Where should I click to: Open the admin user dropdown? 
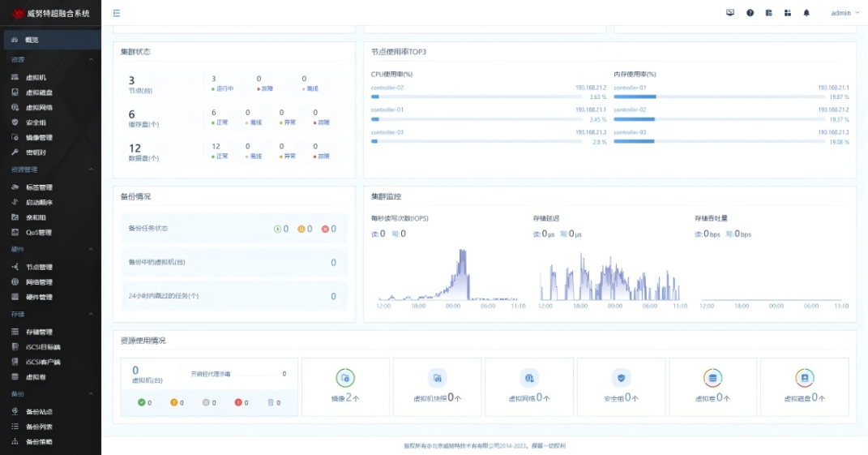[x=844, y=13]
